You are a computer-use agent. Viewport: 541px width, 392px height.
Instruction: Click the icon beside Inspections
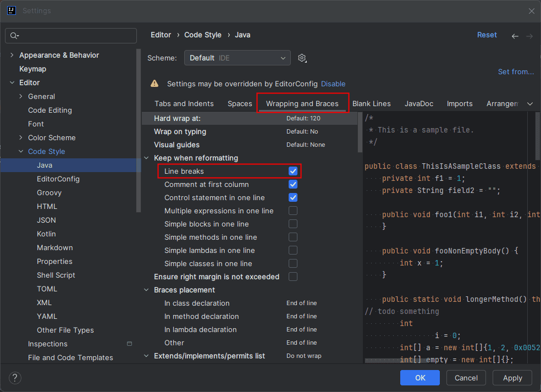tap(129, 344)
